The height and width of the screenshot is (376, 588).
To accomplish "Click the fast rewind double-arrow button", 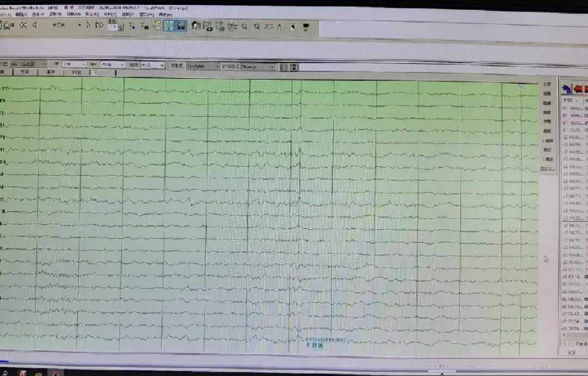I will point(23,25).
